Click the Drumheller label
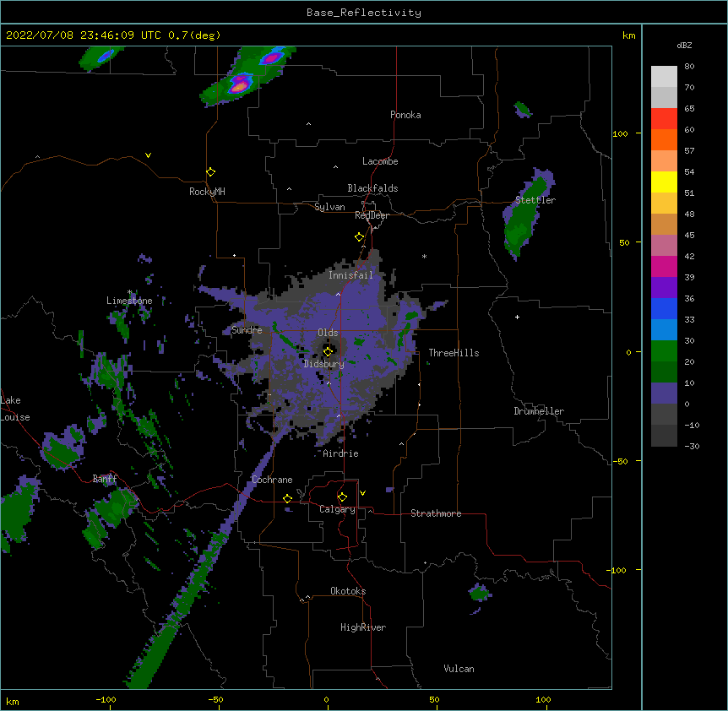The width and height of the screenshot is (728, 711). [539, 411]
